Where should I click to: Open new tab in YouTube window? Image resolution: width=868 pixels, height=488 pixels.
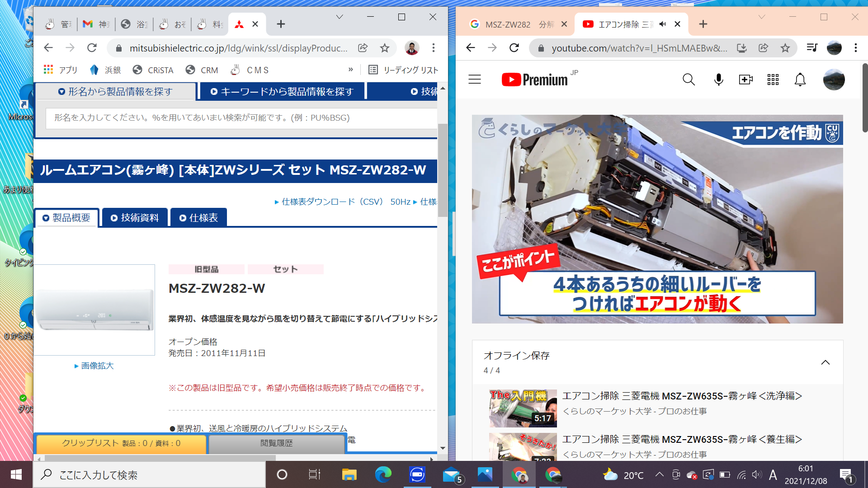click(703, 24)
